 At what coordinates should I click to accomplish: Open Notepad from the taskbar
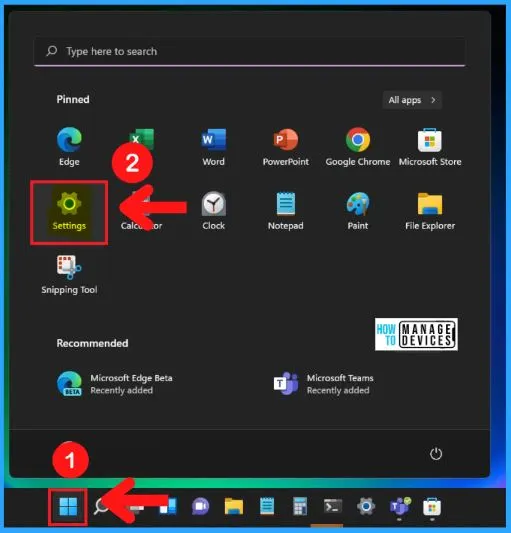pyautogui.click(x=267, y=506)
